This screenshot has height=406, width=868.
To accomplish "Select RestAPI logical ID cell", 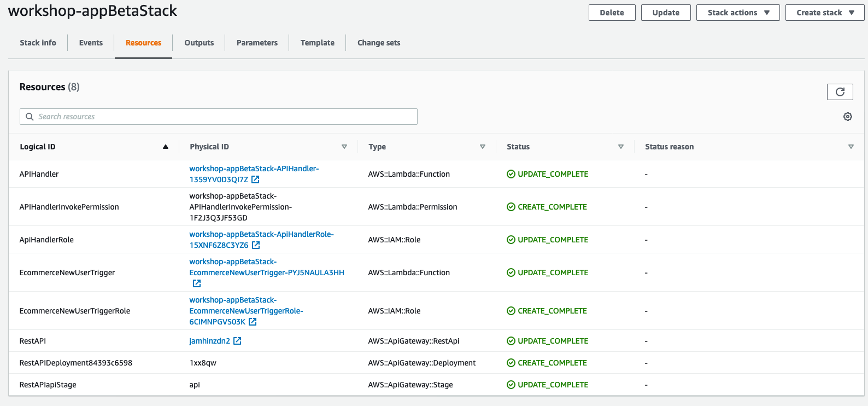I will (x=33, y=341).
